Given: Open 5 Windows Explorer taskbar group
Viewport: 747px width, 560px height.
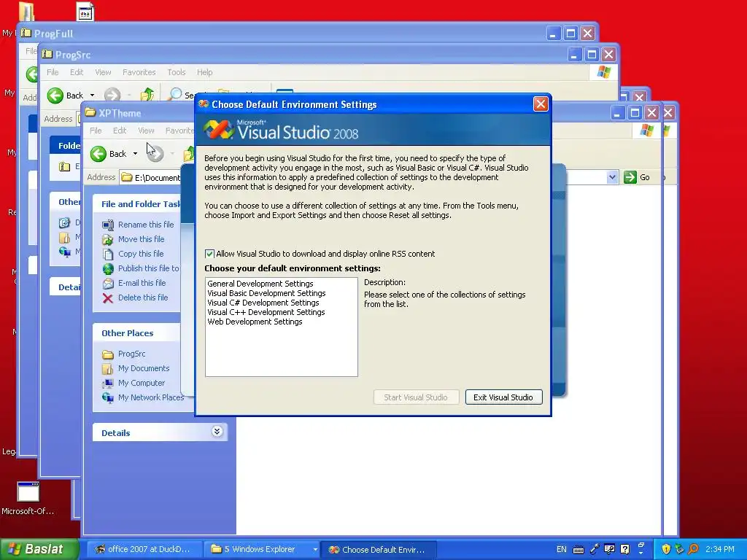Looking at the screenshot, I should click(x=261, y=549).
